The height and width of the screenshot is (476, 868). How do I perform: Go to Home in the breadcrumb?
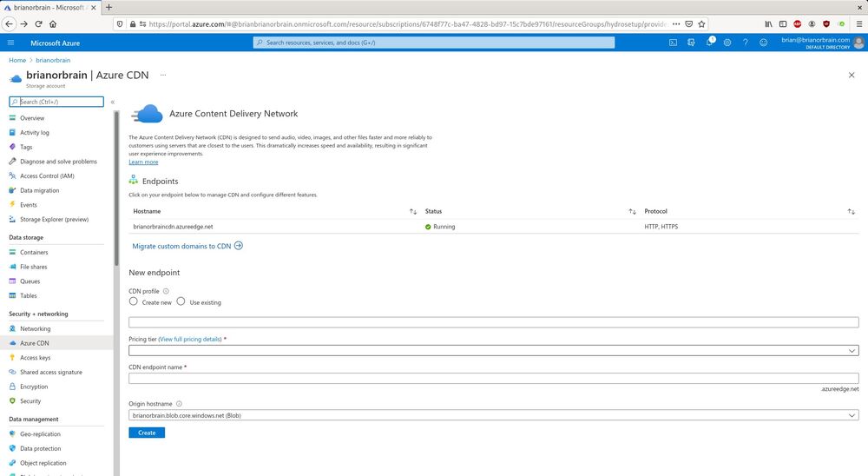point(17,60)
